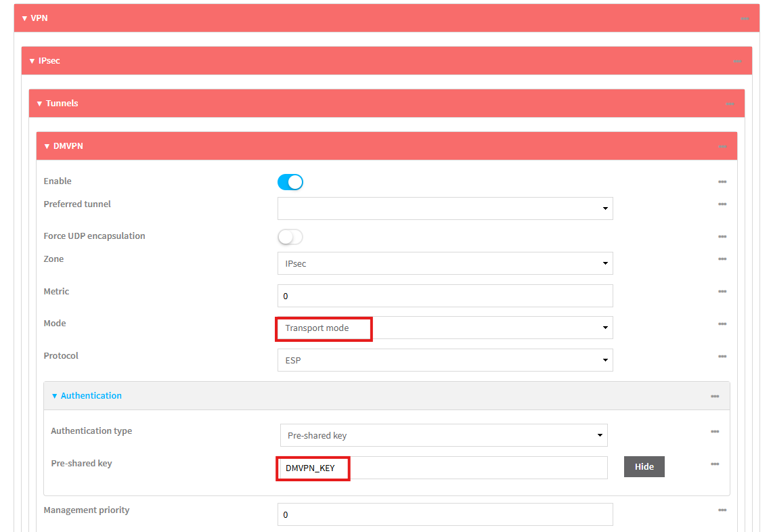Click the ellipsis icon beside Pre-shared key
The height and width of the screenshot is (532, 771).
click(715, 464)
